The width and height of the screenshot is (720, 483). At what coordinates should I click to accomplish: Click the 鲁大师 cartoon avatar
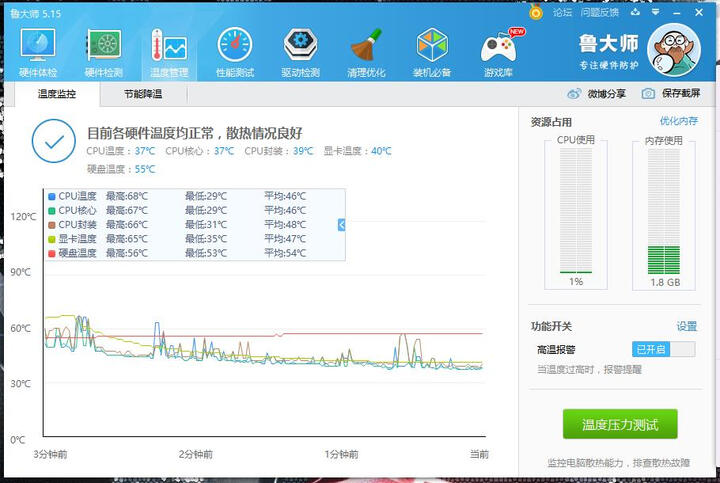(x=674, y=50)
